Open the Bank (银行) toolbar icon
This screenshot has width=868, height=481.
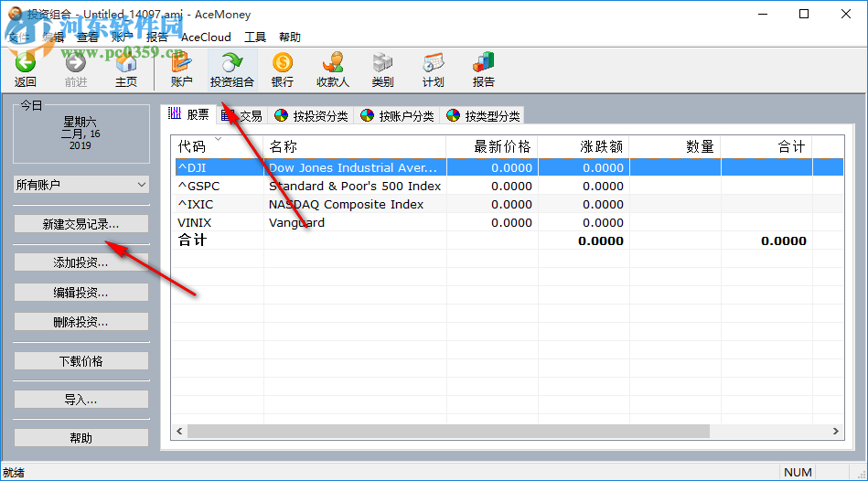point(283,69)
